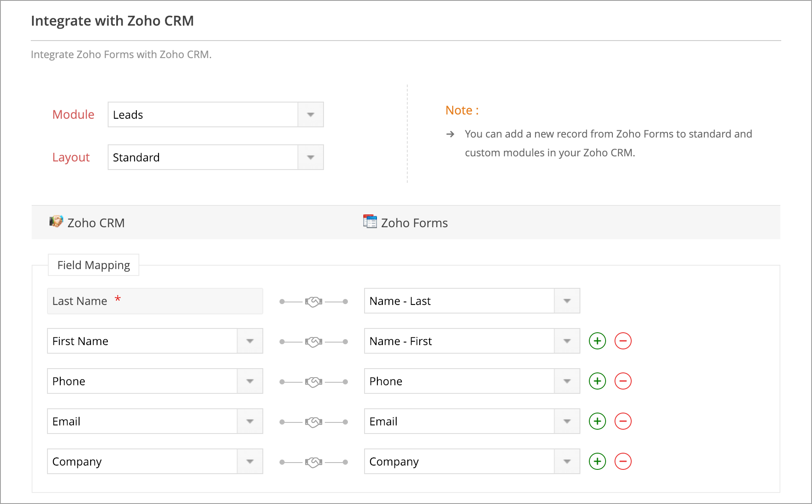This screenshot has width=812, height=504.
Task: Click the arrow bullet beside the note text
Action: coord(450,134)
